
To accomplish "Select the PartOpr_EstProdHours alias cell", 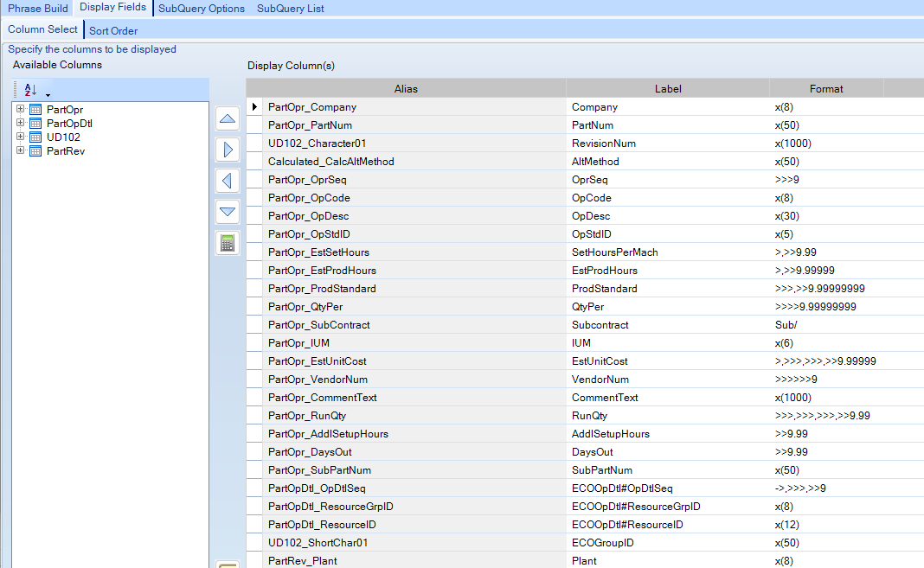I will 414,271.
